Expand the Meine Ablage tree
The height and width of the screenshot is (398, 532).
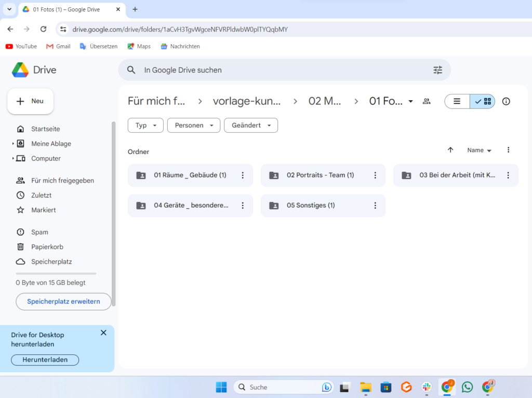tap(13, 144)
